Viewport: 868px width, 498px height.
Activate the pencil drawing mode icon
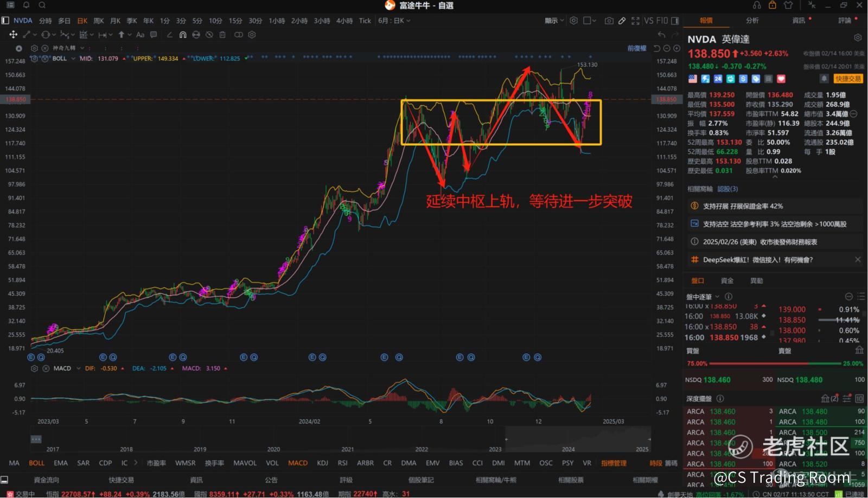click(x=622, y=21)
